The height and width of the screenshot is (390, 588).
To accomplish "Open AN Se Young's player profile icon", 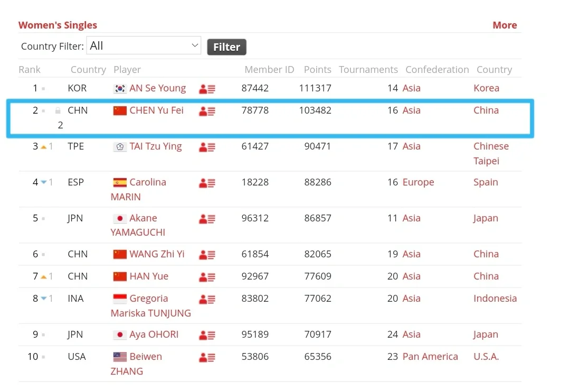I will [x=207, y=89].
